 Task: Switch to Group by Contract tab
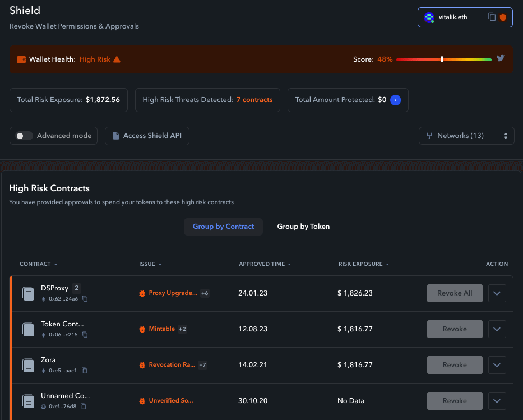pyautogui.click(x=223, y=227)
